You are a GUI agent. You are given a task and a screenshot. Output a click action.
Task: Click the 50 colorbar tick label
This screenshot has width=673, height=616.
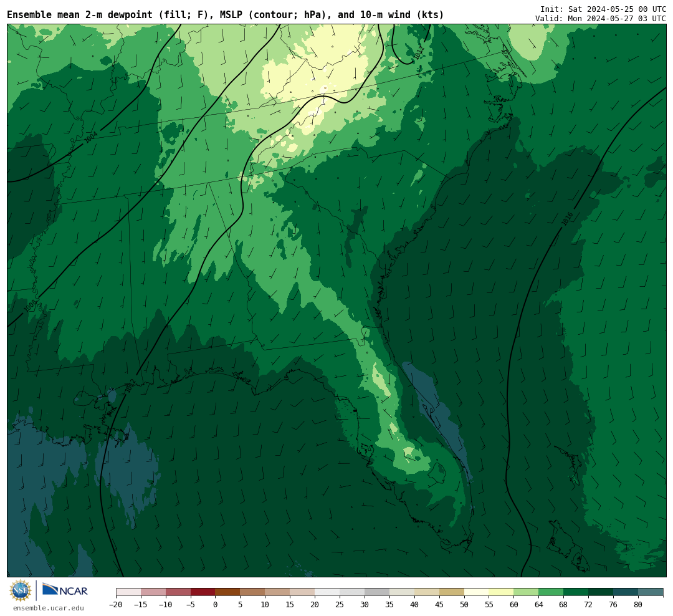[464, 604]
